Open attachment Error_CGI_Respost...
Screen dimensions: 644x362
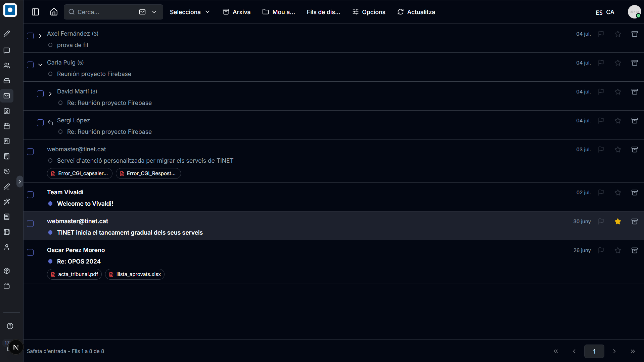148,173
